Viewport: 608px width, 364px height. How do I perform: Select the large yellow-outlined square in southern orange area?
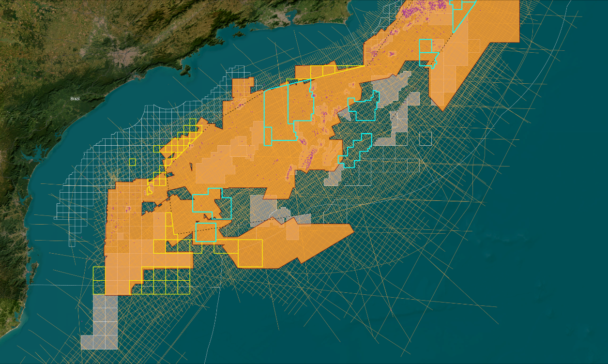[x=250, y=253]
